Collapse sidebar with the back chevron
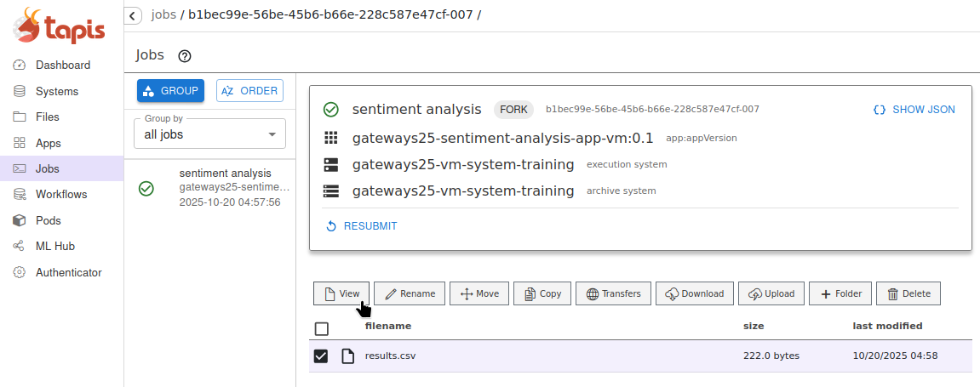Image resolution: width=980 pixels, height=387 pixels. tap(132, 15)
